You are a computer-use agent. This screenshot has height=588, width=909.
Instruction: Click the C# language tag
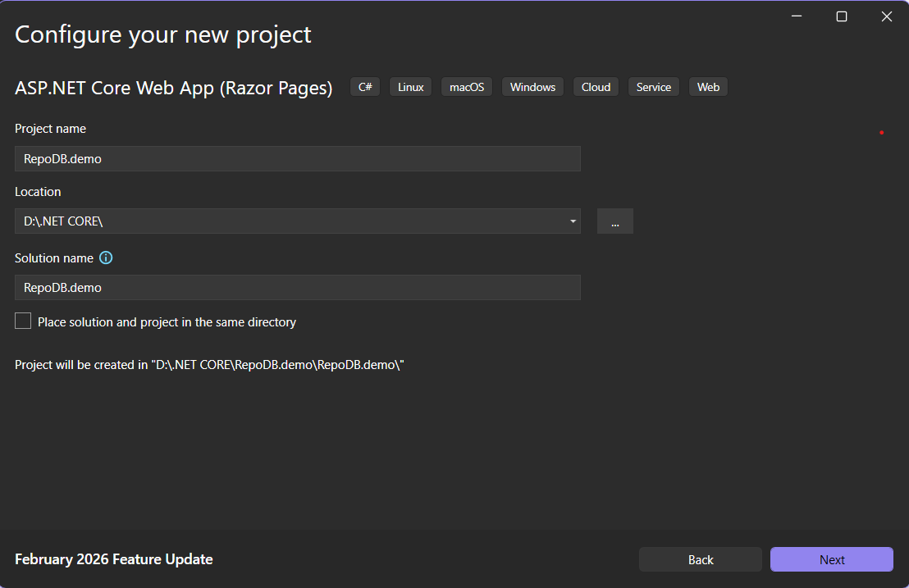coord(365,87)
